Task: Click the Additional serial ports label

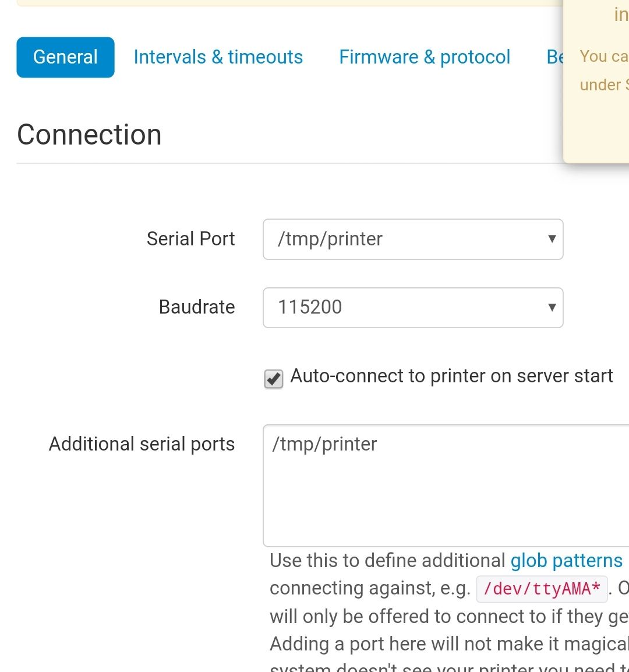Action: coord(142,444)
